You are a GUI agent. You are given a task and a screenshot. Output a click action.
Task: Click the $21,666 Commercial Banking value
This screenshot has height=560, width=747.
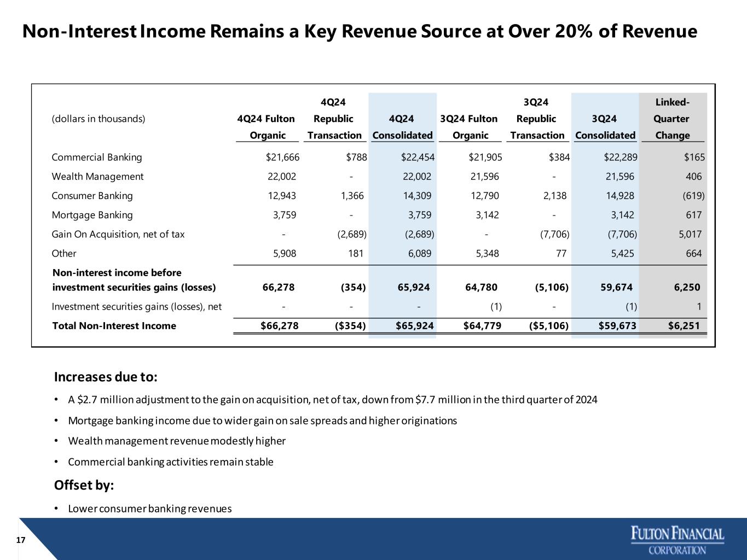[282, 157]
